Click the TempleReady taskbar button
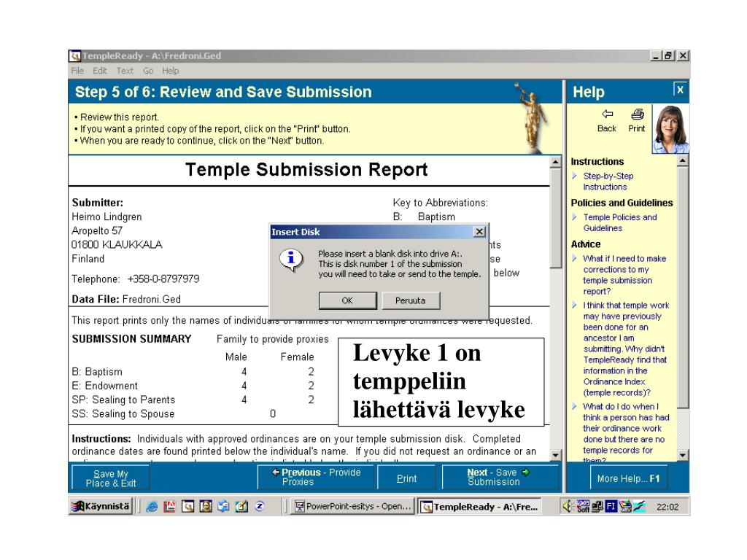This screenshot has height=560, width=747. coord(480,507)
